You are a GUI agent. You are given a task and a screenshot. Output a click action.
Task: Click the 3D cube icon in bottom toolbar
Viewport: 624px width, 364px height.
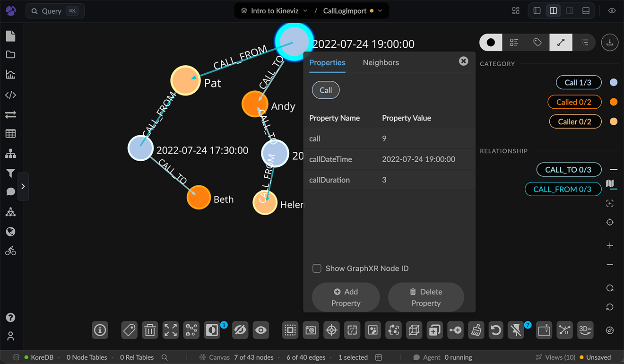coord(414,330)
